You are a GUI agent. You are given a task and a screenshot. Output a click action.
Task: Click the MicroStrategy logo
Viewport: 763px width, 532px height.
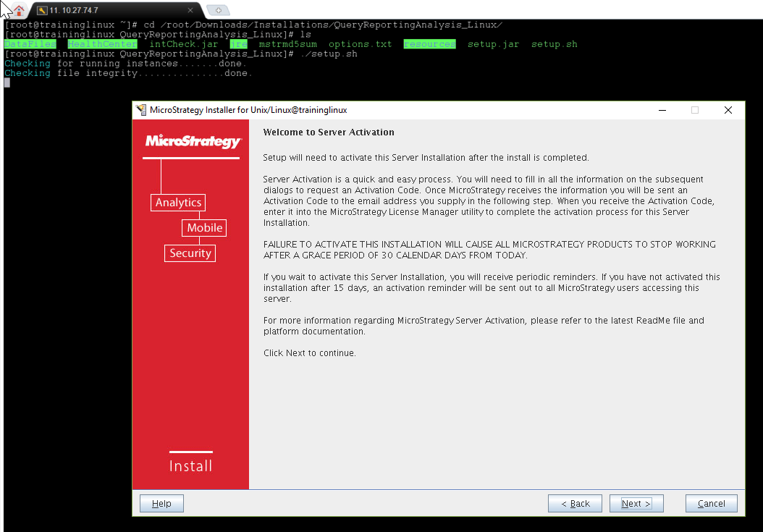point(192,141)
